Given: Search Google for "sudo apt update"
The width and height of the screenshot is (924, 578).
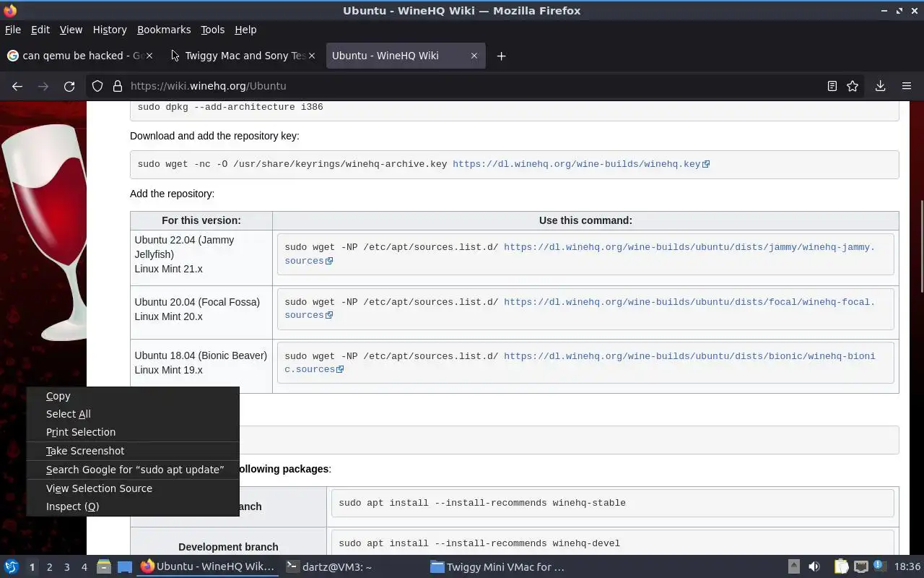Looking at the screenshot, I should [x=133, y=470].
